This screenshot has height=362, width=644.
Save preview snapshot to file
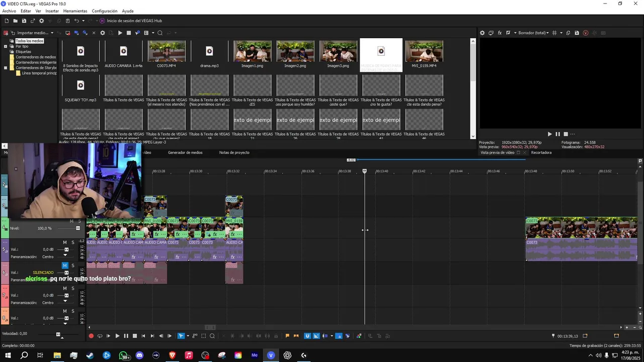click(x=577, y=33)
